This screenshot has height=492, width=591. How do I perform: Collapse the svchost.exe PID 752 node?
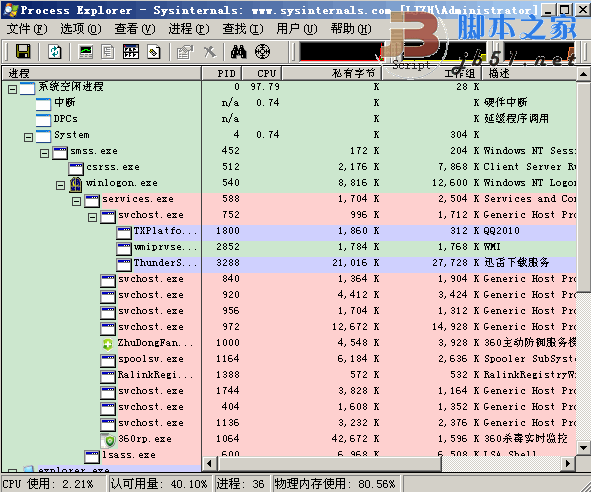pos(92,217)
